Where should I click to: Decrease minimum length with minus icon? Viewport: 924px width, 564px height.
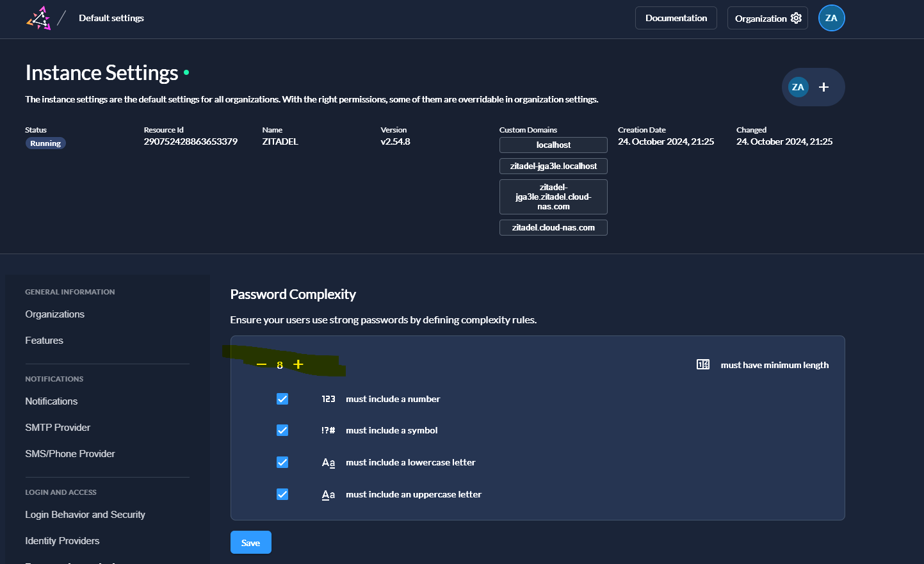[261, 364]
